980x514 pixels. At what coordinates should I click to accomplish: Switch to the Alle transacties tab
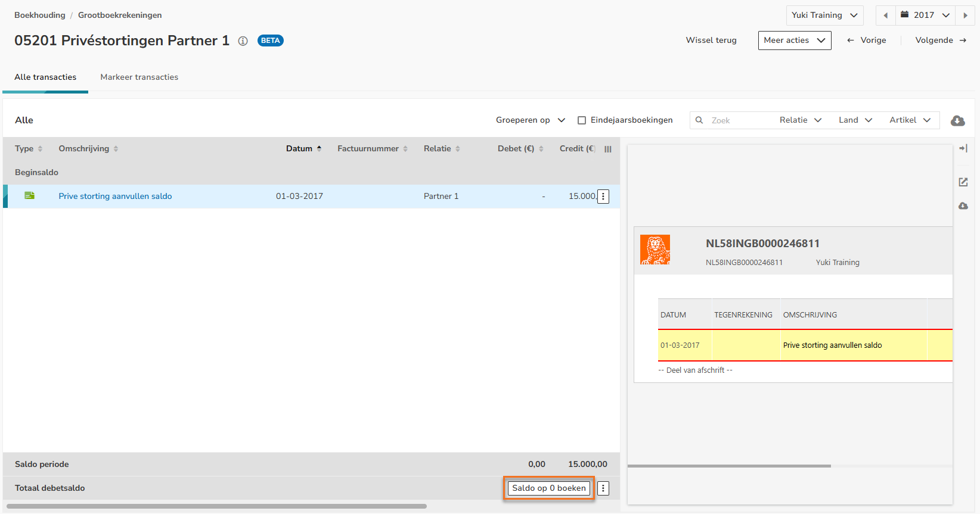pyautogui.click(x=45, y=77)
